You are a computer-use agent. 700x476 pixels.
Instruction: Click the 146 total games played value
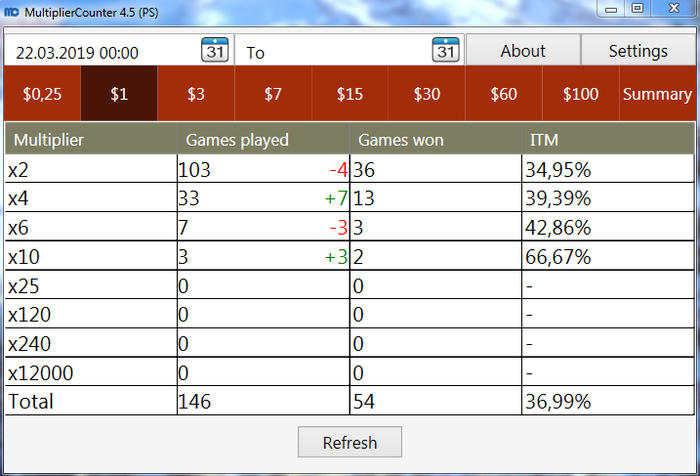click(194, 401)
